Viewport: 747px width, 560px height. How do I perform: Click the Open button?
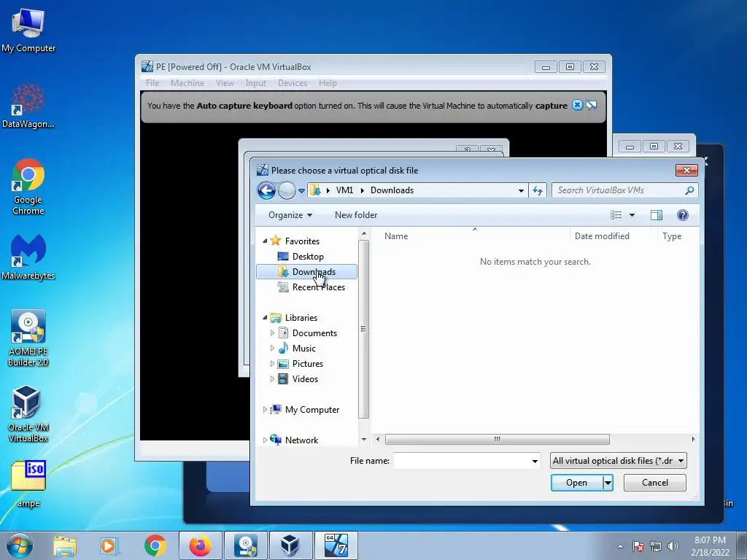pos(576,483)
